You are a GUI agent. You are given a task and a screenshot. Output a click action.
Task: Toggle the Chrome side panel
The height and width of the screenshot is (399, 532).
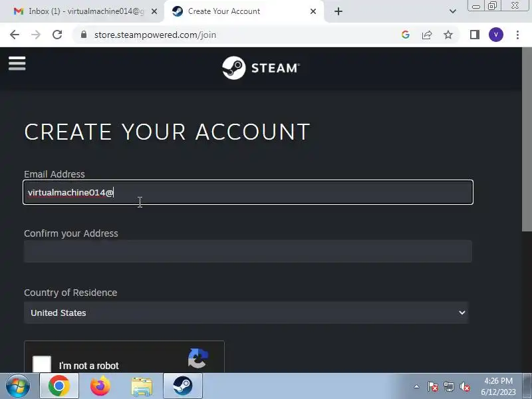pos(474,35)
